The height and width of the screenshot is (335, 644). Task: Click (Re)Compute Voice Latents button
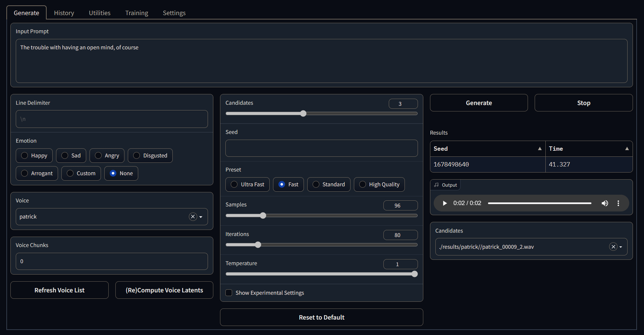pos(164,290)
